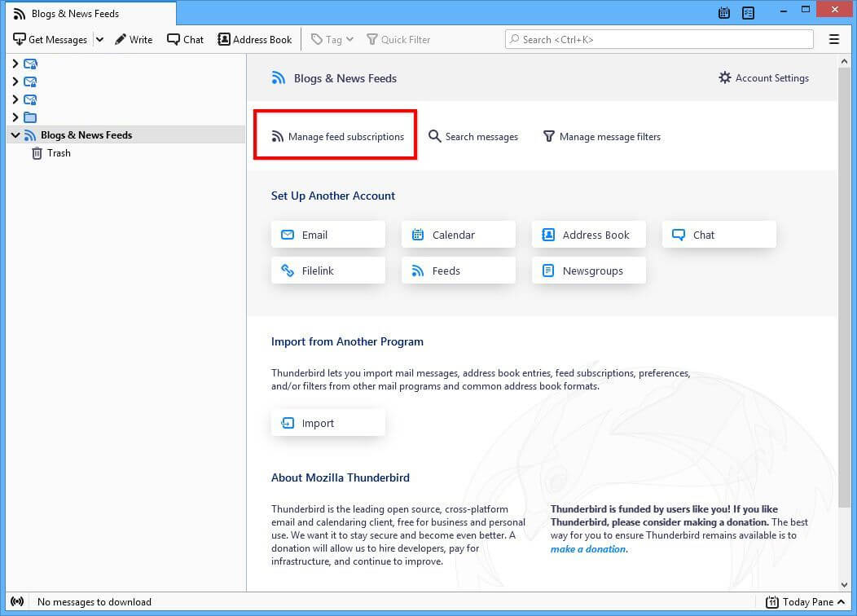Expand the first mail account in folder tree
This screenshot has height=616, width=857.
point(15,64)
